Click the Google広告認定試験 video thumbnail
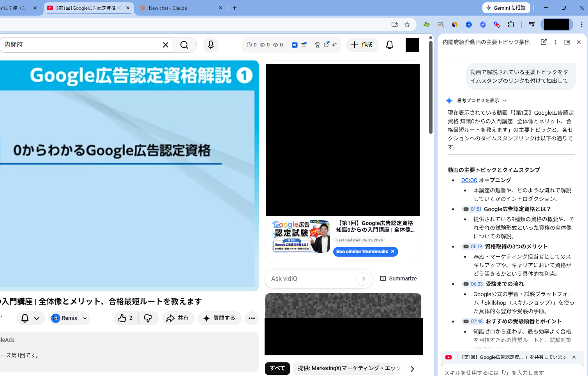Viewport: 588px width, 376px height. (x=301, y=236)
